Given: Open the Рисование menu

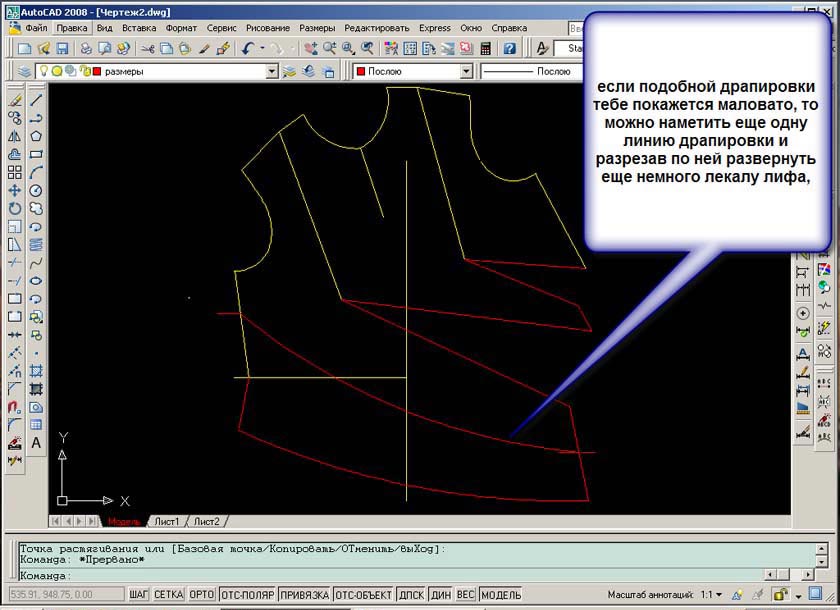Looking at the screenshot, I should click(267, 28).
